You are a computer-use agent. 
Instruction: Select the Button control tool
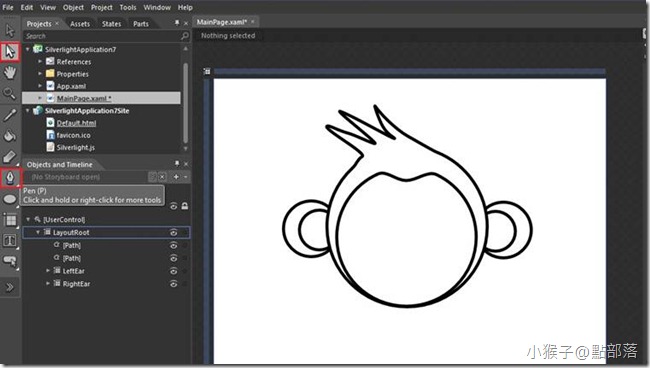click(10, 261)
